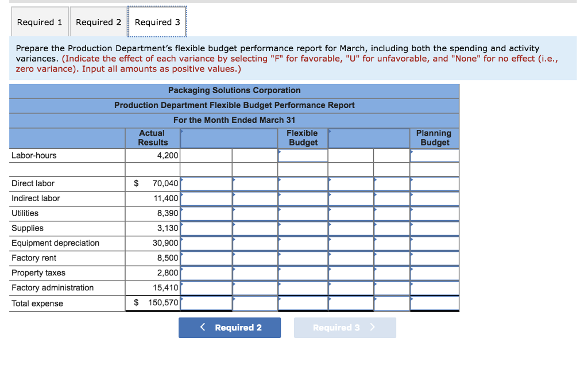This screenshot has height=365, width=588.
Task: Click Total expense Flexible Budget input cell
Action: point(303,303)
